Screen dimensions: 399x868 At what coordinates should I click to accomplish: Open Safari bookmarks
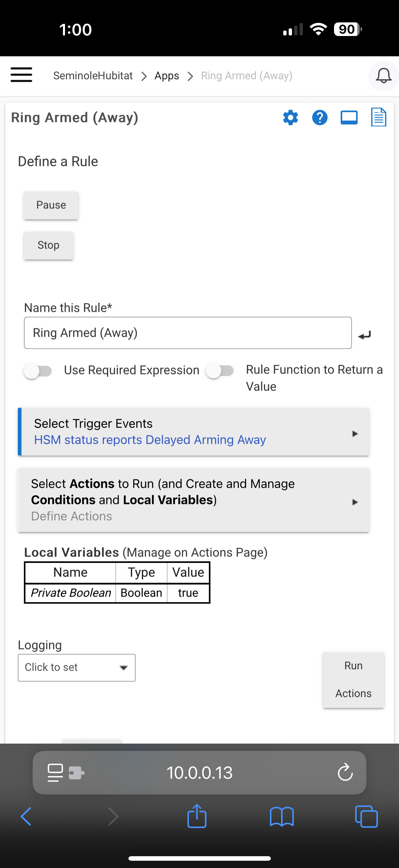coord(282,817)
